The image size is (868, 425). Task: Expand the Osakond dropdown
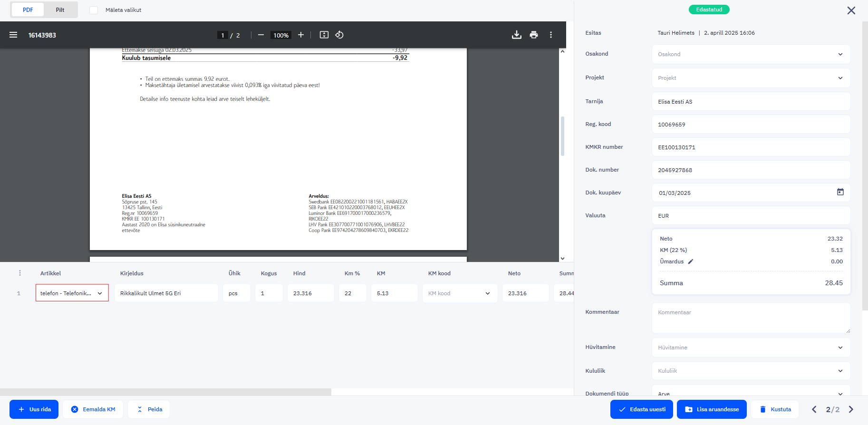[751, 54]
